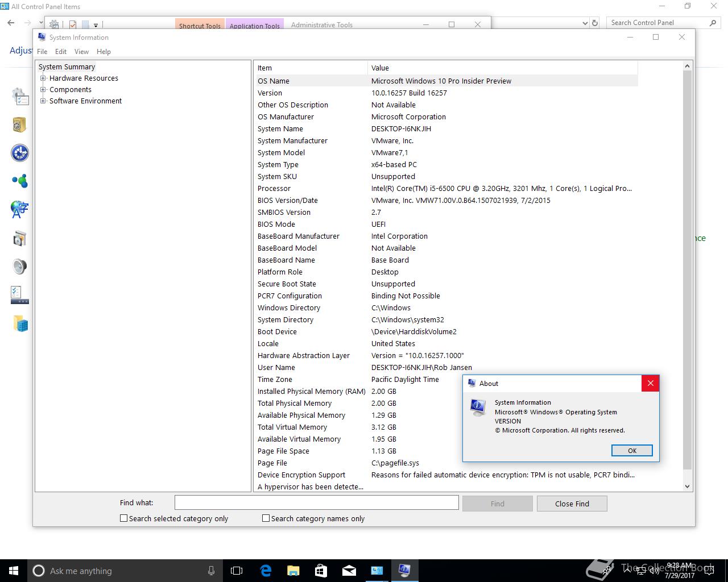This screenshot has width=728, height=582.
Task: Select System Summary in the tree
Action: [x=67, y=67]
